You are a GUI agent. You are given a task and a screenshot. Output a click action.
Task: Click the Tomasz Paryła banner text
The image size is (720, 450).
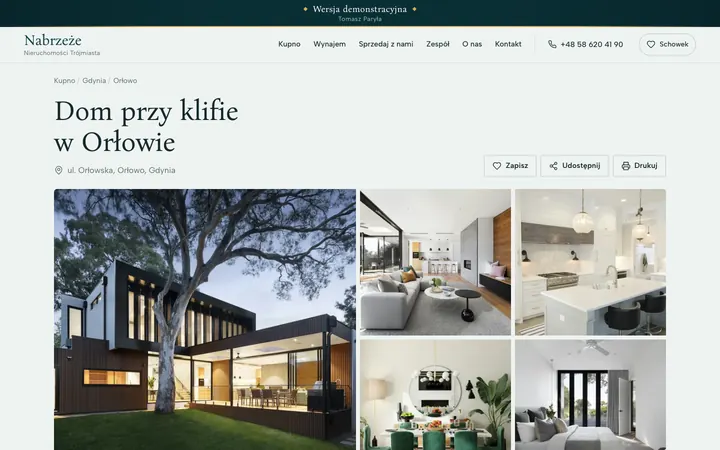point(360,19)
